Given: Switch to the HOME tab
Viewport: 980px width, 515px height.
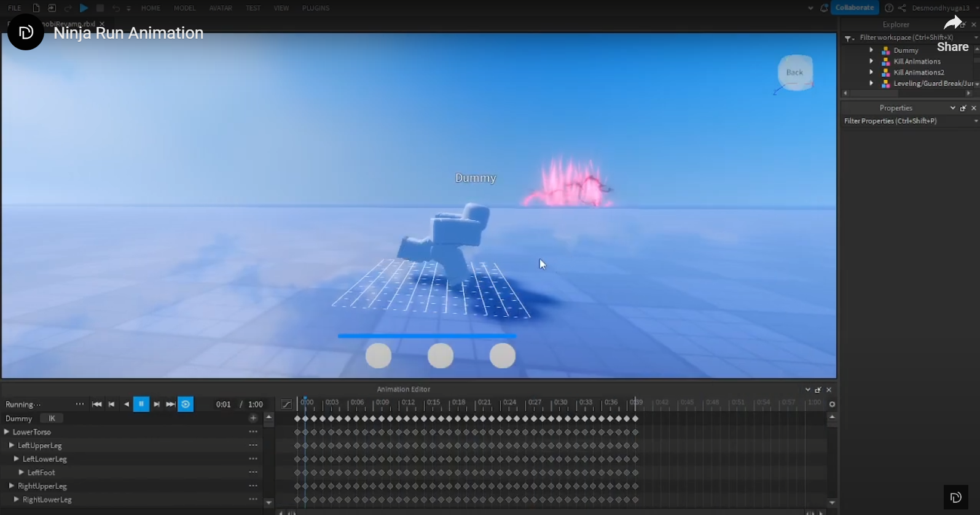Looking at the screenshot, I should [151, 8].
